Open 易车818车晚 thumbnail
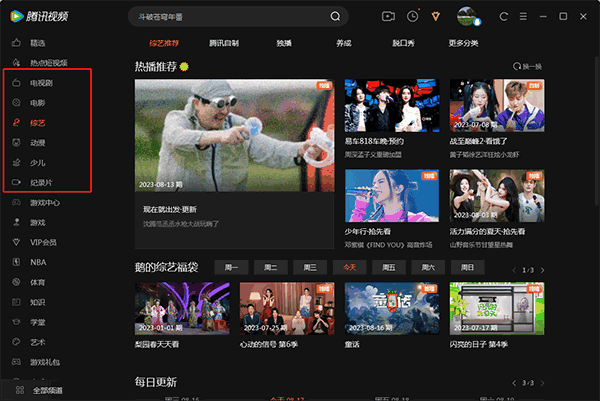600x401 pixels. coord(392,106)
